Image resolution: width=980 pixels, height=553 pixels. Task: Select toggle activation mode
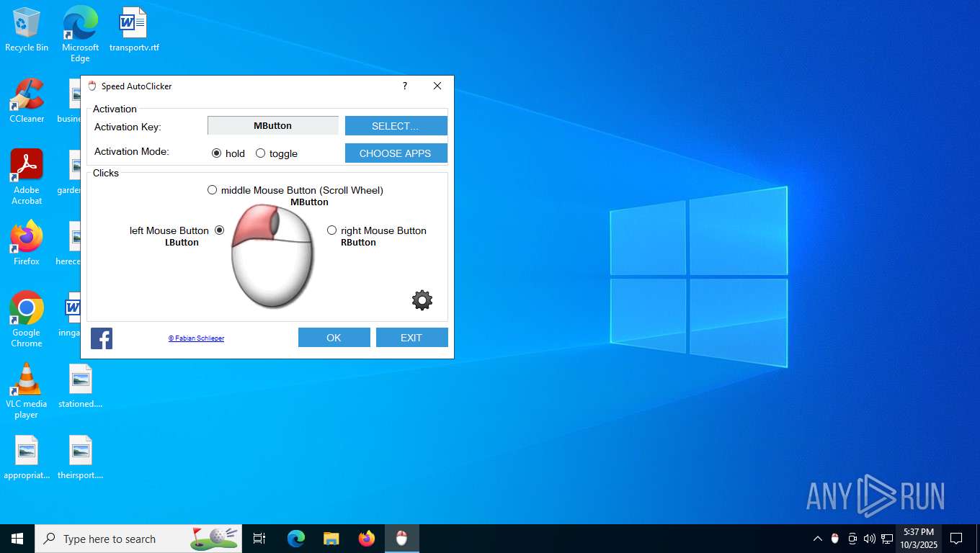[x=277, y=153]
